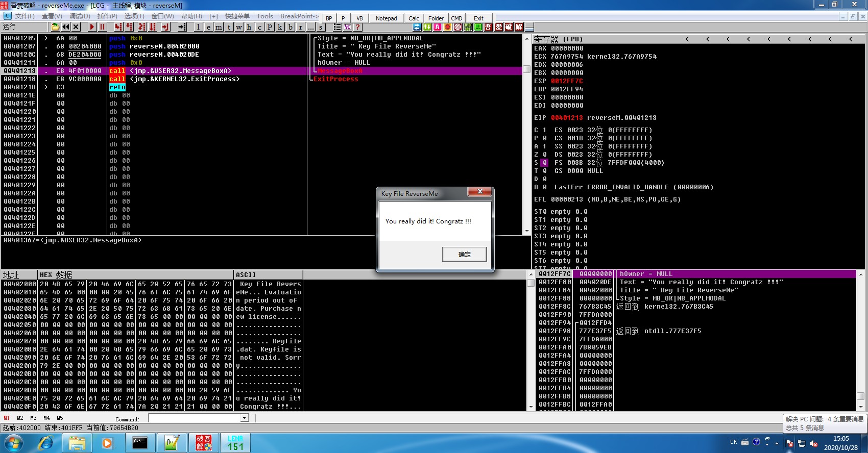Show Run trace with the '...' button
This screenshot has height=453, width=868.
(311, 27)
